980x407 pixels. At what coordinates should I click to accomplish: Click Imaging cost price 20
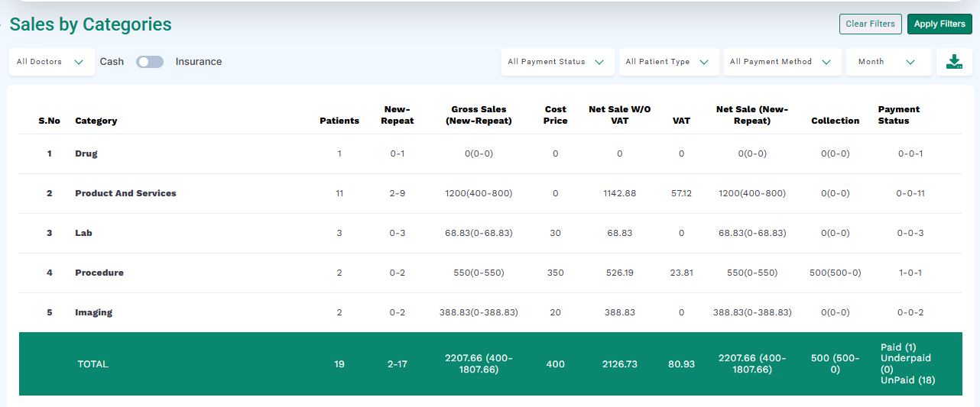pos(556,312)
